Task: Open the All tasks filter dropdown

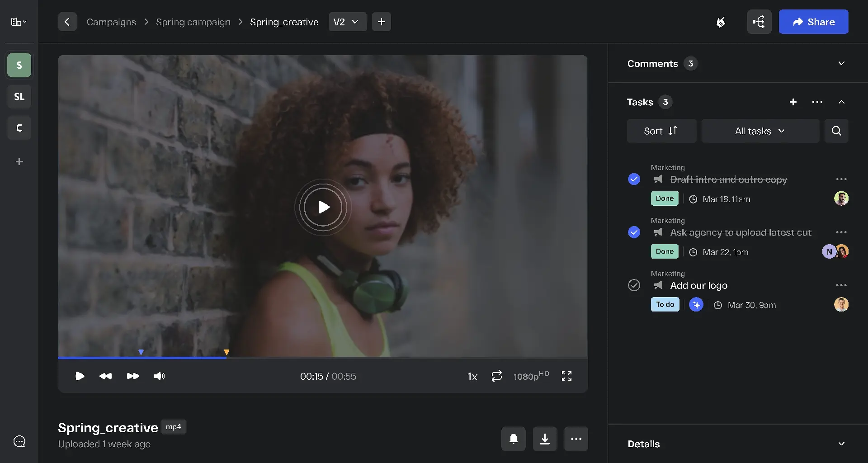Action: coord(760,131)
